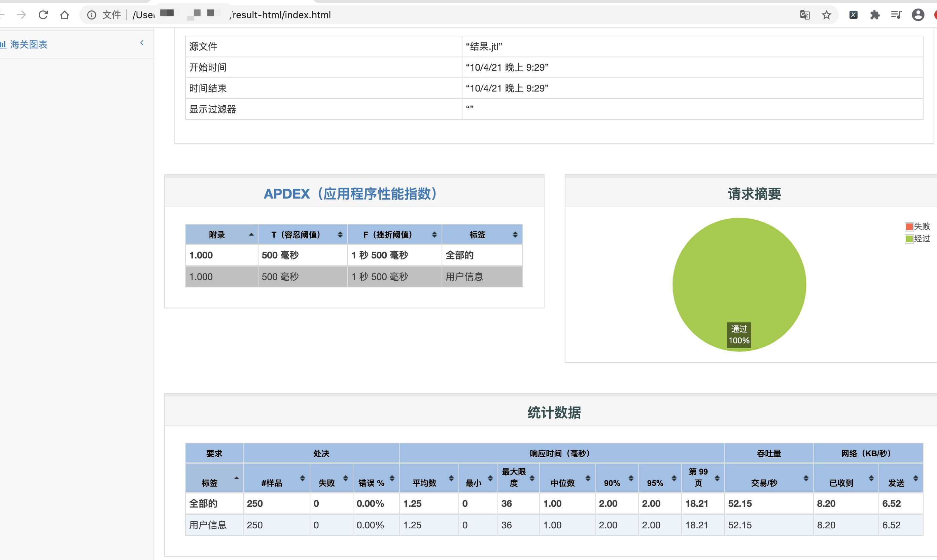Screen dimensions: 937x560
Task: Click 18.21 value in 用户信息 row
Action: coord(697,525)
